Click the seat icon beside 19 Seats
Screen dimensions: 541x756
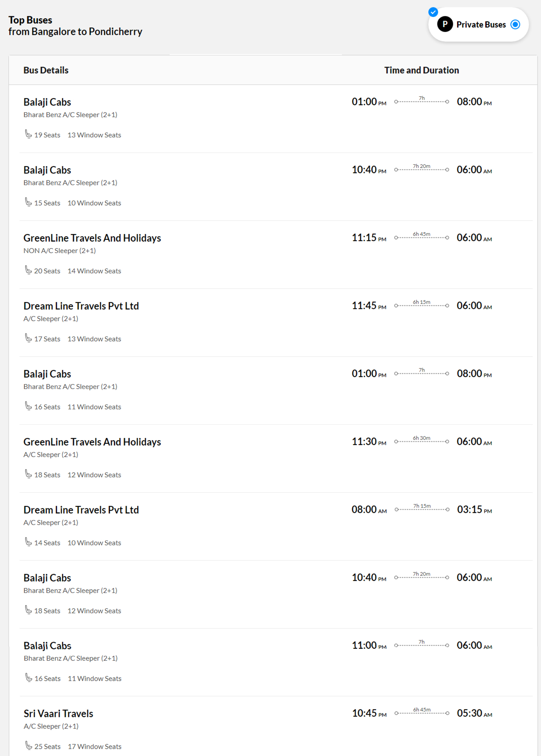pos(28,134)
